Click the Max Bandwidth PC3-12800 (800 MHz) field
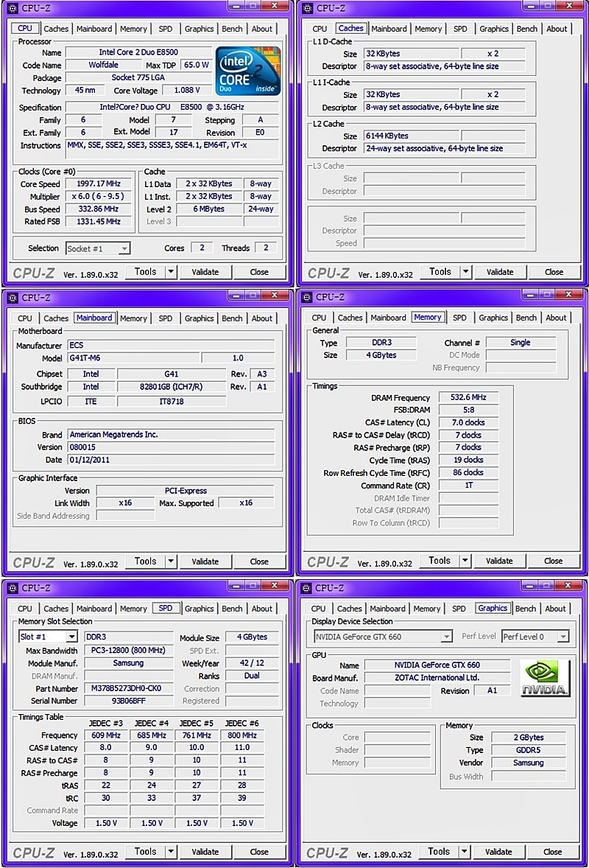 pos(128,651)
